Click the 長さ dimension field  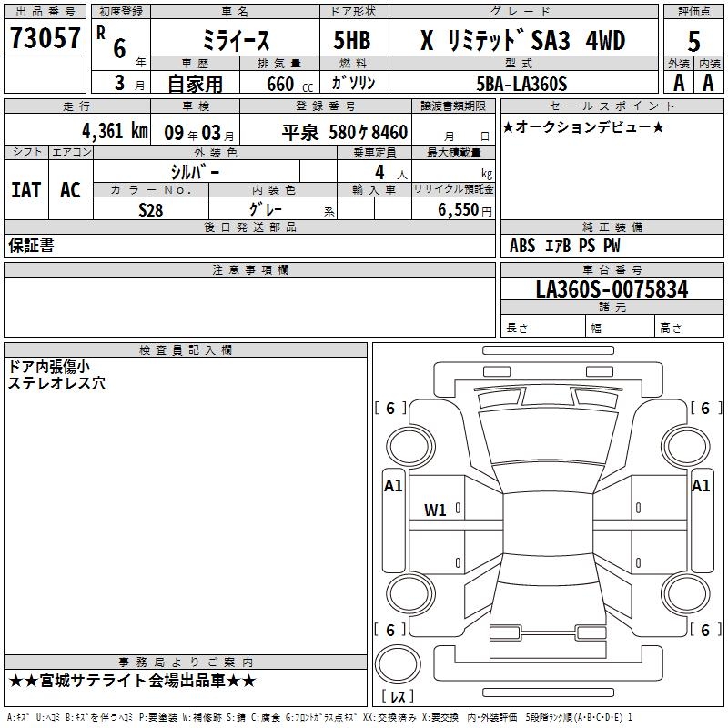coord(543,328)
